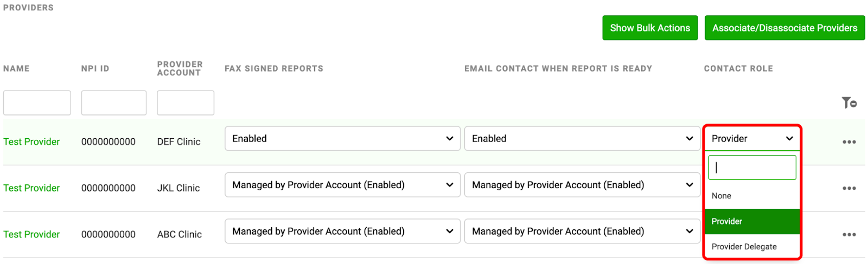Collapse the Contact Role Provider dropdown
Image resolution: width=868 pixels, height=264 pixels.
point(752,139)
